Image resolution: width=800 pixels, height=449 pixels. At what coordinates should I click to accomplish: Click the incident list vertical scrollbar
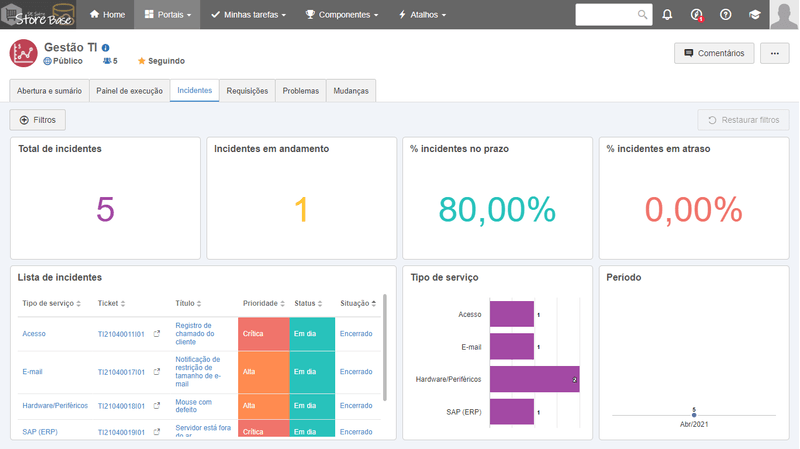point(385,347)
